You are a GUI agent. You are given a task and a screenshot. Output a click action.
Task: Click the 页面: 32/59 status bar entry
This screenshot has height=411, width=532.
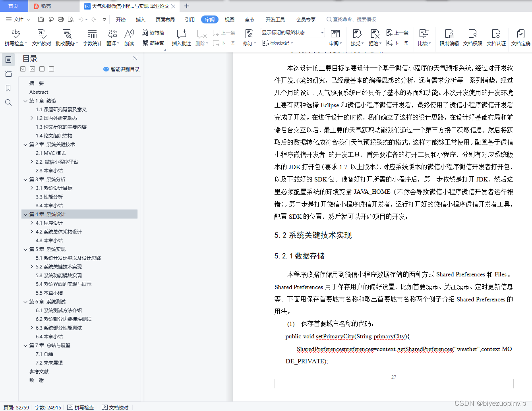point(16,407)
